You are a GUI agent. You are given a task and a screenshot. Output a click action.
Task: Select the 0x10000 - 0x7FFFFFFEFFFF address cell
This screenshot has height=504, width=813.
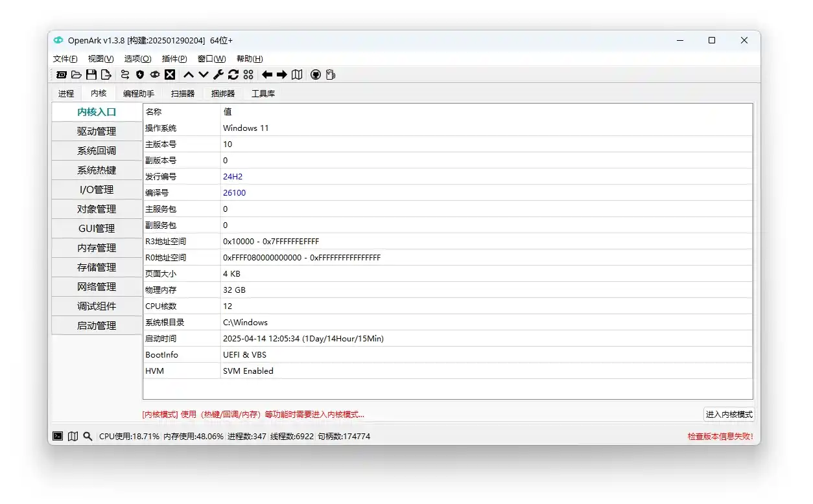(x=486, y=241)
